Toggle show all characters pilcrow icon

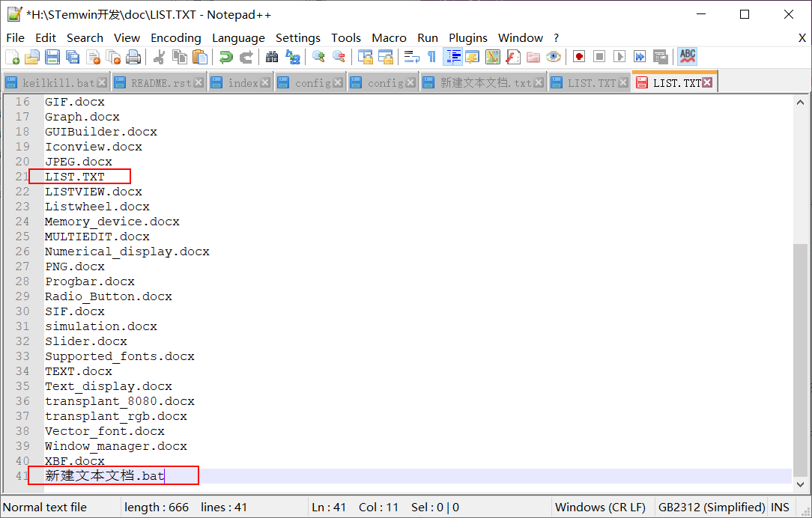tap(431, 57)
